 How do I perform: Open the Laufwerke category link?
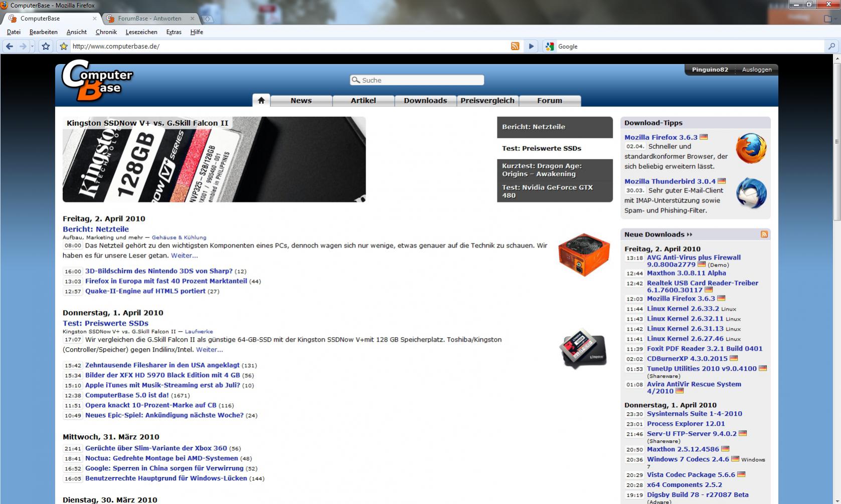click(199, 332)
